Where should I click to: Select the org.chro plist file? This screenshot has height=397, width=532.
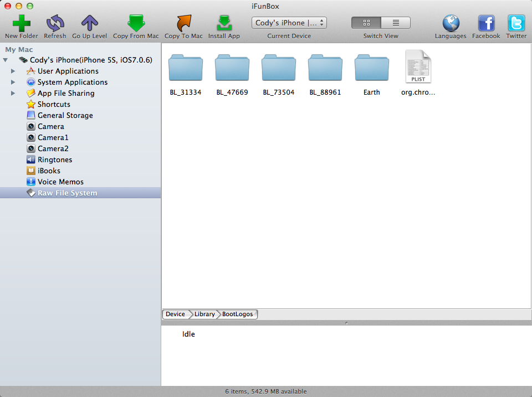418,67
